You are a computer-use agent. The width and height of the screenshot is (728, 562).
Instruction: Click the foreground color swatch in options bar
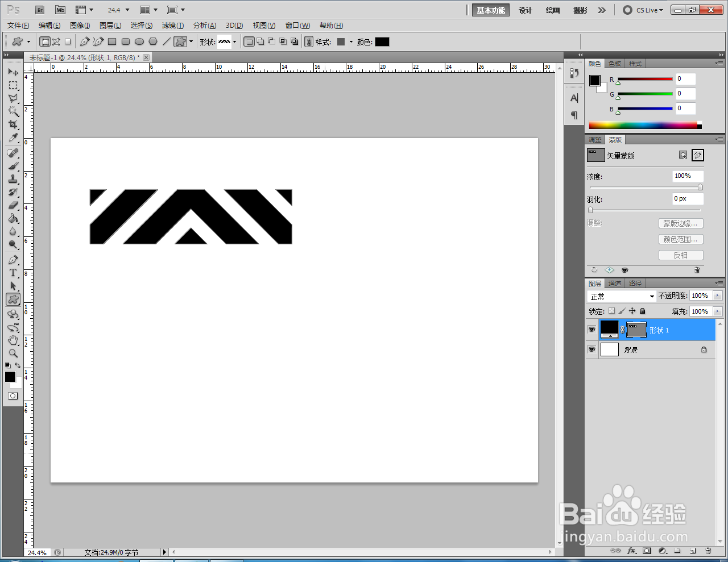tap(382, 41)
